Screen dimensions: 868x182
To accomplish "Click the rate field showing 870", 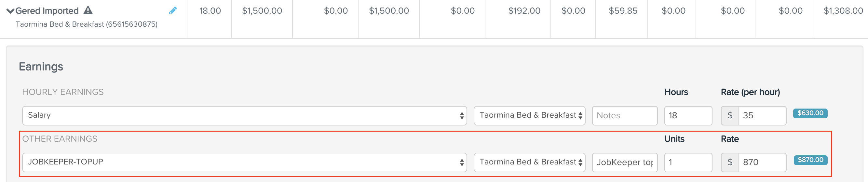I will [x=762, y=162].
